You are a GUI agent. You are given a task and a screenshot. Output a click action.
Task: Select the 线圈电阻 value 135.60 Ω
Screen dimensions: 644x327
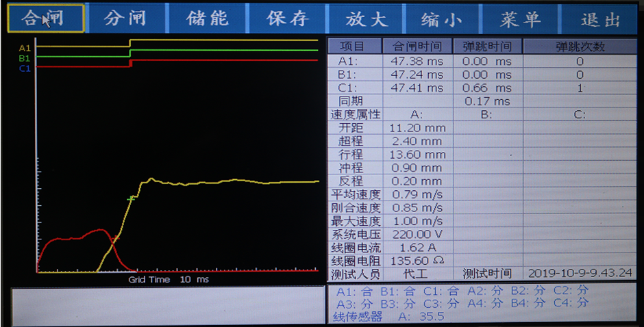point(417,261)
